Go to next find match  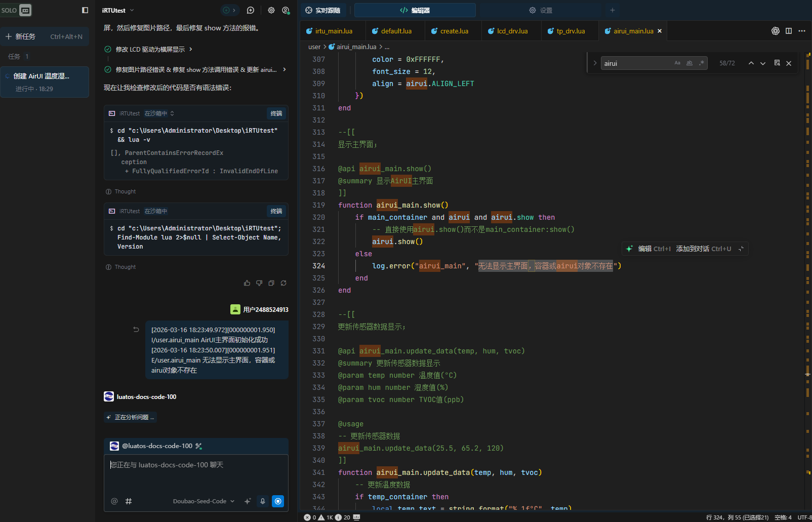tap(763, 63)
